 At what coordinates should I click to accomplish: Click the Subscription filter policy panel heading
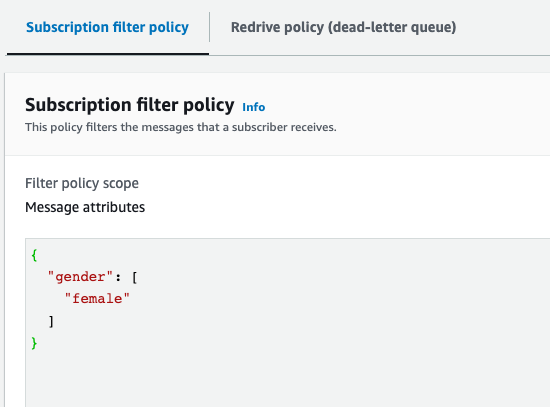click(x=129, y=105)
